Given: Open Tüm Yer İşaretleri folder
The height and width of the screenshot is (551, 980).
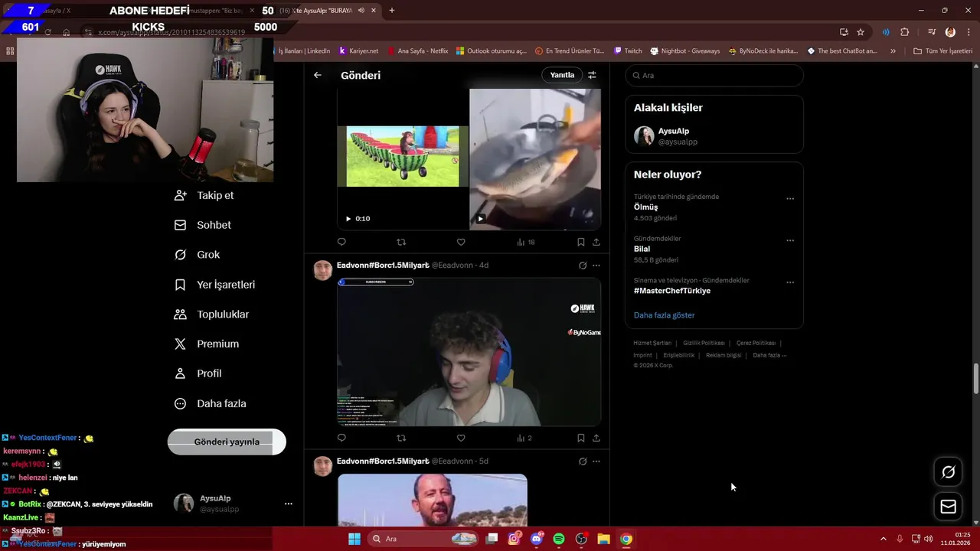Looking at the screenshot, I should click(942, 51).
